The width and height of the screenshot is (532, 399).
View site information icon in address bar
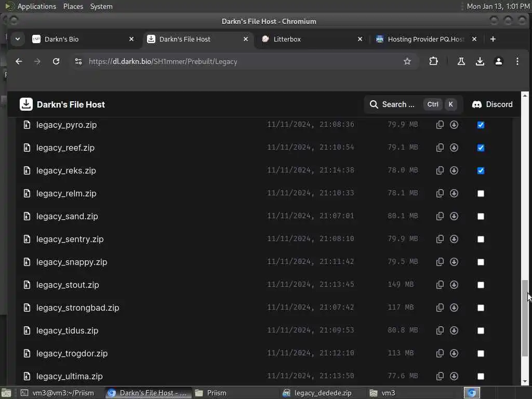pyautogui.click(x=78, y=61)
